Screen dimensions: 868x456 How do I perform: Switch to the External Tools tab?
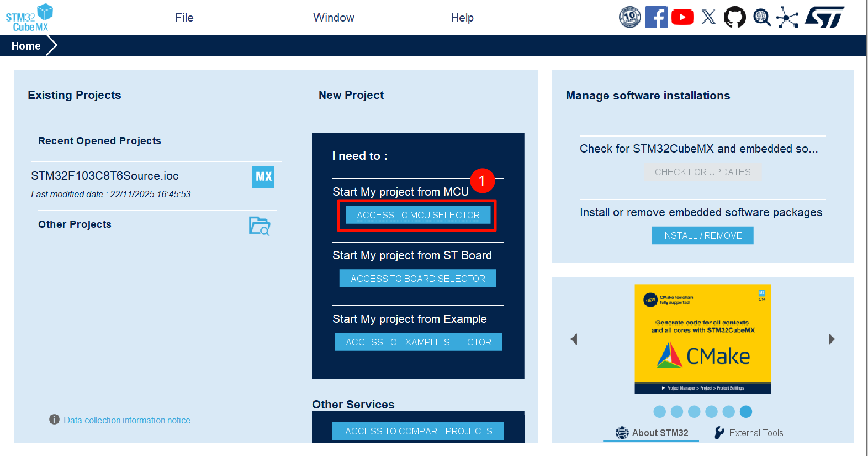coord(749,433)
